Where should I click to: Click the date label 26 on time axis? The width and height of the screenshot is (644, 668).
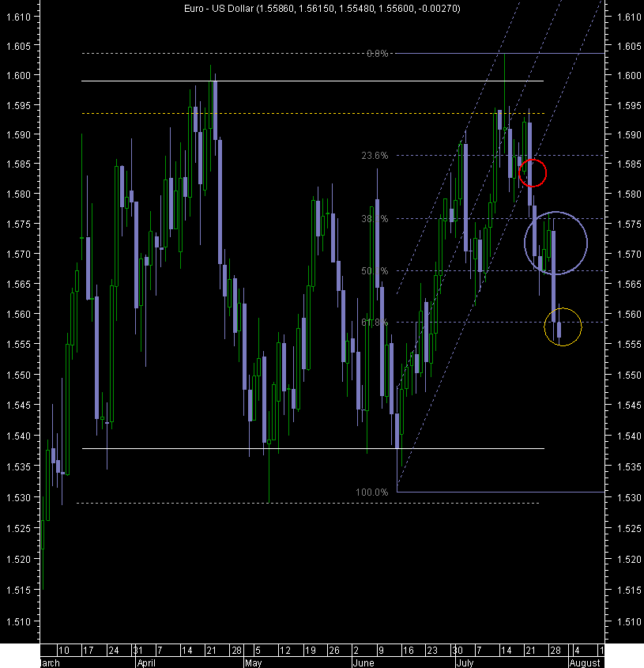[334, 651]
